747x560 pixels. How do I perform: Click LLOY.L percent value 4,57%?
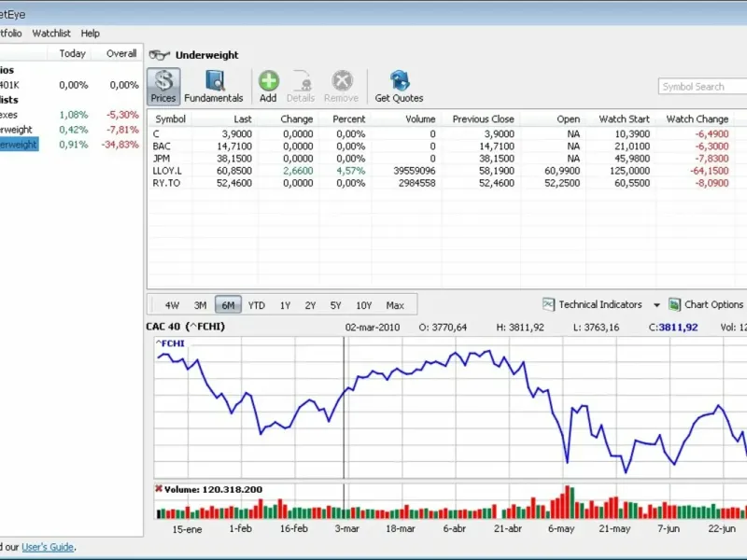[x=351, y=171]
